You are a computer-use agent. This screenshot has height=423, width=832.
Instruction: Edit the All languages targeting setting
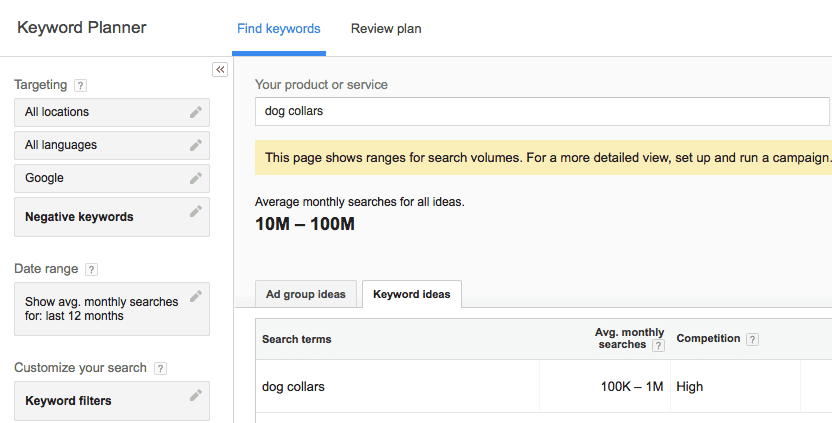tap(196, 145)
